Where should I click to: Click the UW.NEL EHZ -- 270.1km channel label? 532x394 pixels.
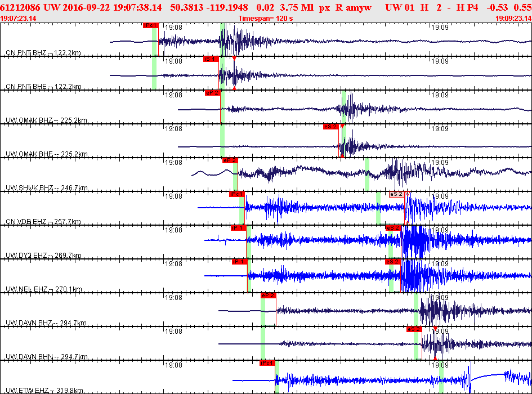click(x=44, y=289)
